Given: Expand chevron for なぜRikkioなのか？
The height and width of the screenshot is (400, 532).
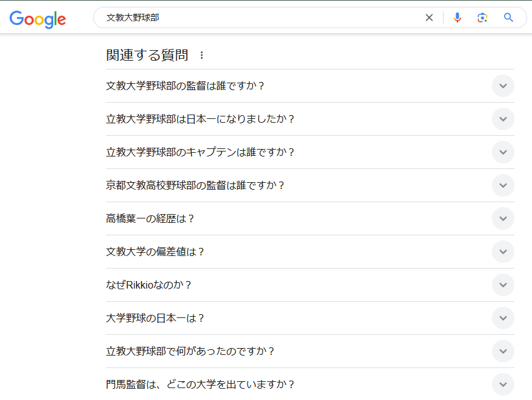Looking at the screenshot, I should pyautogui.click(x=503, y=285).
